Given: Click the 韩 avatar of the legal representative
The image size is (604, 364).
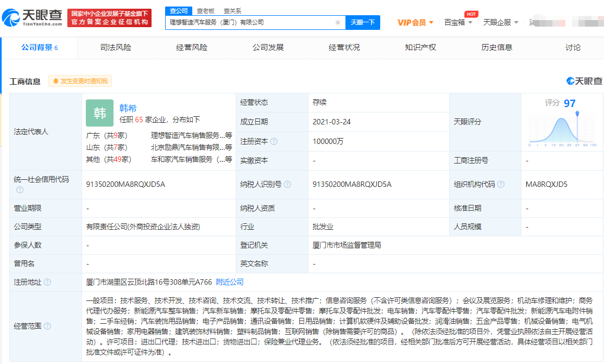Looking at the screenshot, I should click(100, 112).
